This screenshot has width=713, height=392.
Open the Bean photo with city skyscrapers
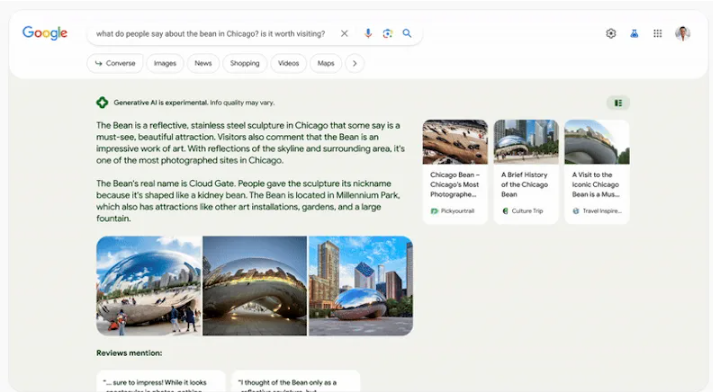[x=361, y=286]
